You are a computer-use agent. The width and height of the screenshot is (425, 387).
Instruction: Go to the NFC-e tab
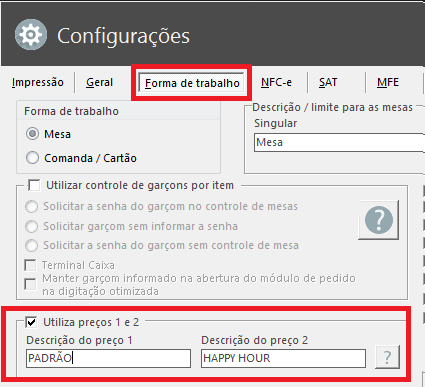(x=276, y=82)
